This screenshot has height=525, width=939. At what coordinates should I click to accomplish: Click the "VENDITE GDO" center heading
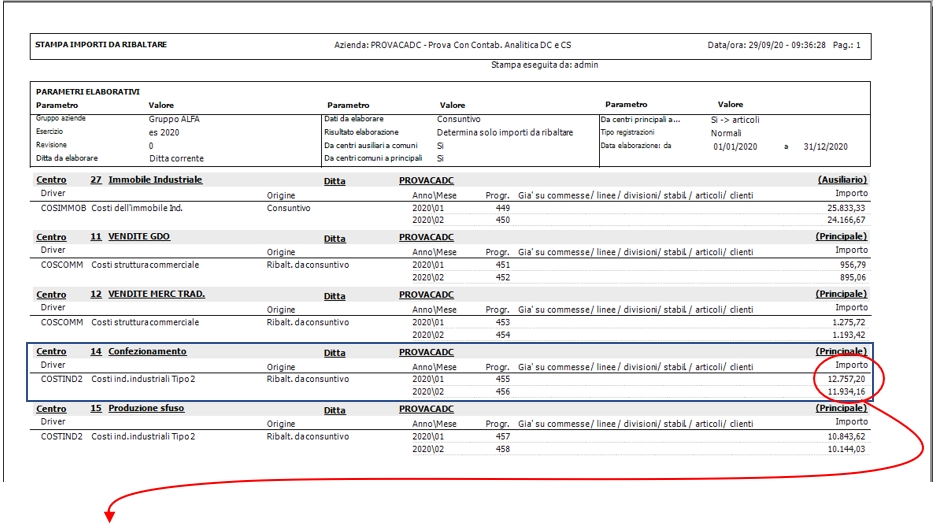tap(139, 236)
